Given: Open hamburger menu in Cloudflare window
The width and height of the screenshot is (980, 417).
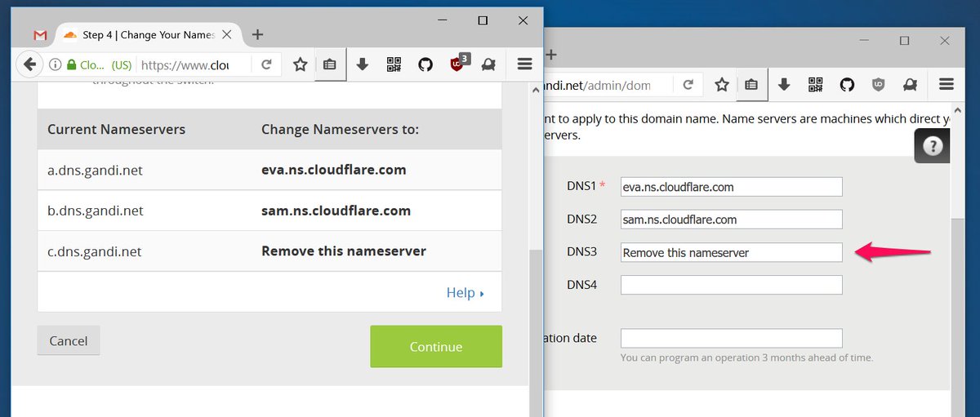Looking at the screenshot, I should [x=525, y=64].
